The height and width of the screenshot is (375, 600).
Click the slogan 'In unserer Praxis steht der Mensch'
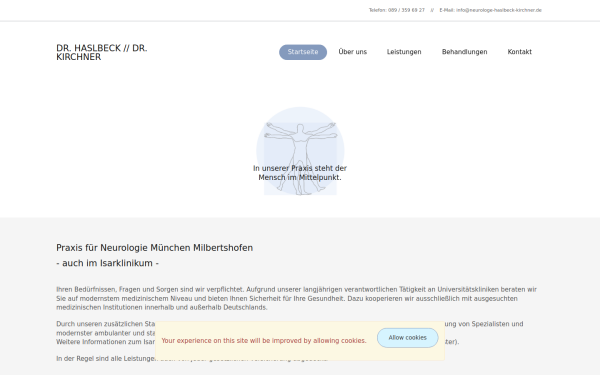point(300,173)
